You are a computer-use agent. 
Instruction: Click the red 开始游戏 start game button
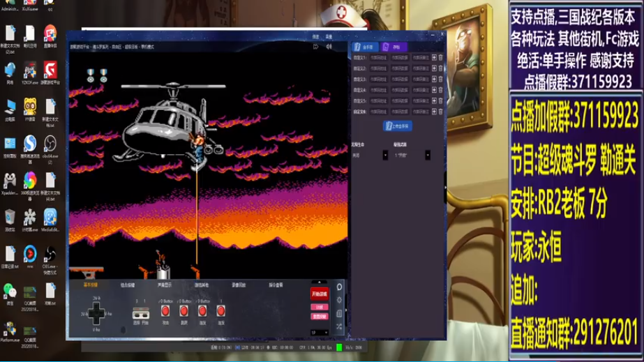click(320, 294)
